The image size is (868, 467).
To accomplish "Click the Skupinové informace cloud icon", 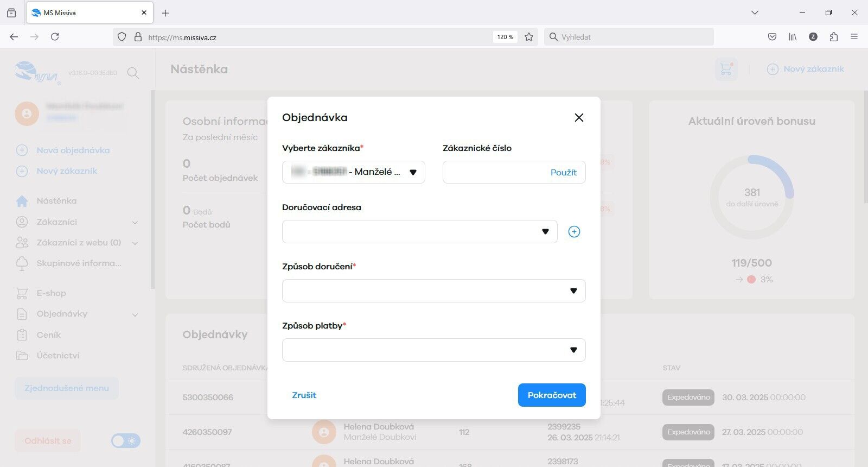I will tap(22, 264).
